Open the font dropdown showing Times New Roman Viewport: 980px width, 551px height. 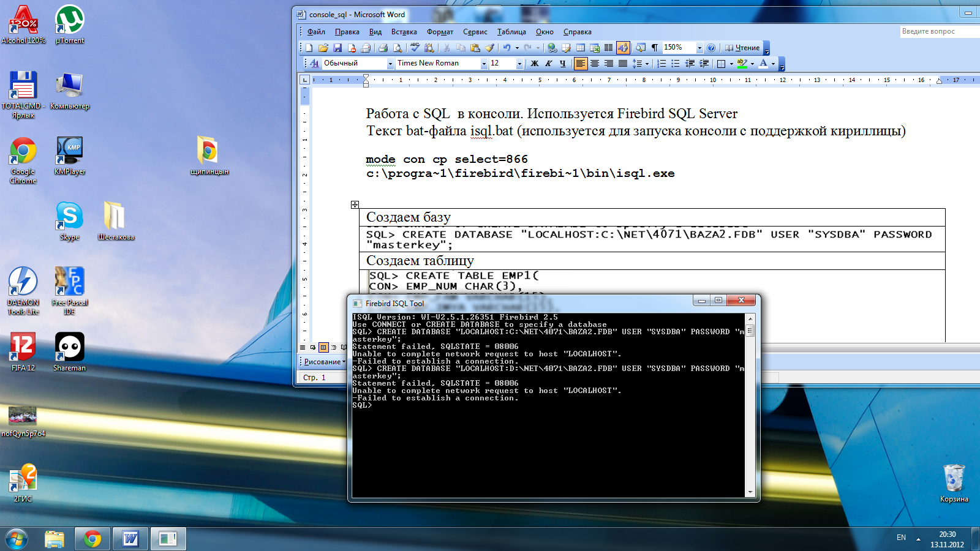click(484, 63)
